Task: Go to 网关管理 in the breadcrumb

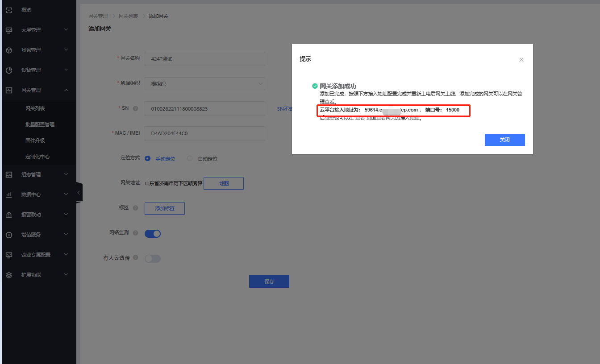Action: coord(98,16)
